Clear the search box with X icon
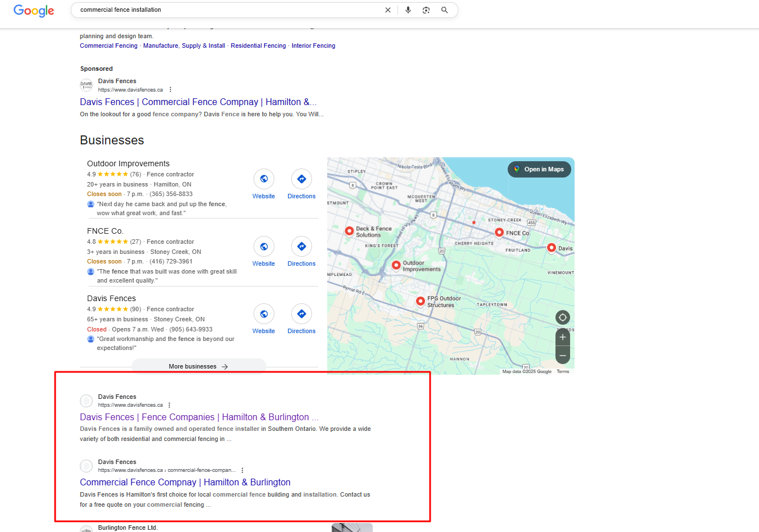 click(388, 10)
